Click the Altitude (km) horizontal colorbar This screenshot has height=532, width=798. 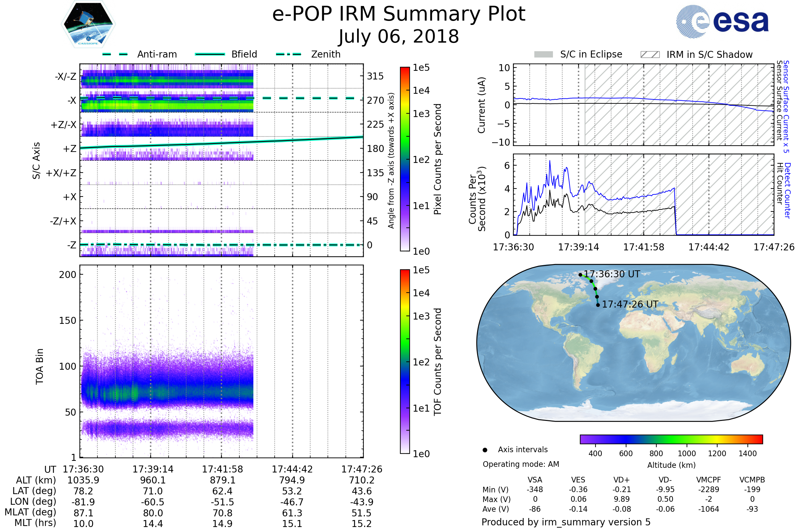coord(671,439)
